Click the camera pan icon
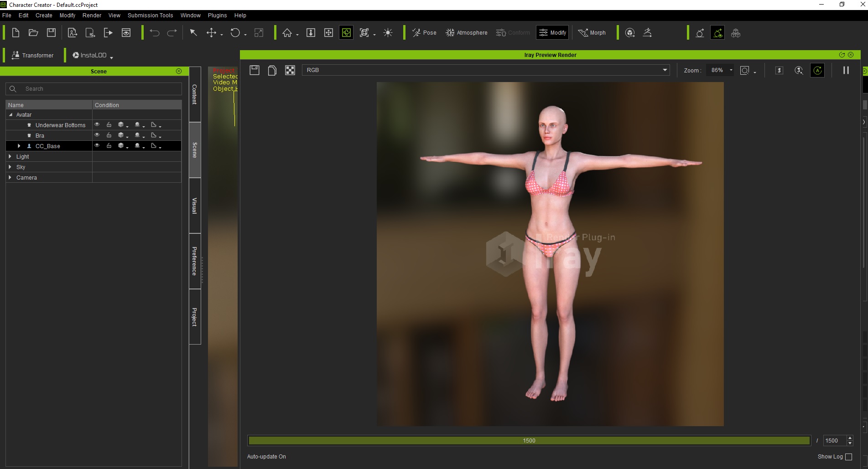The height and width of the screenshot is (469, 868). coord(328,33)
